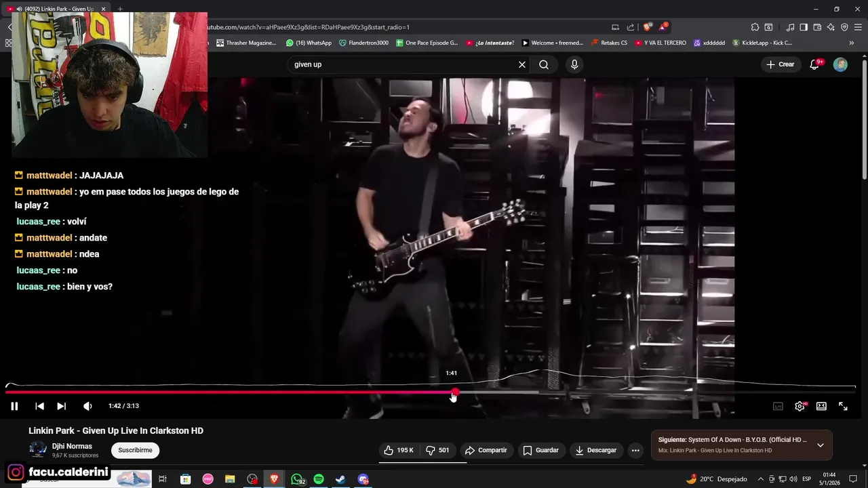868x488 pixels.
Task: Click the Compartir button
Action: coord(486,450)
